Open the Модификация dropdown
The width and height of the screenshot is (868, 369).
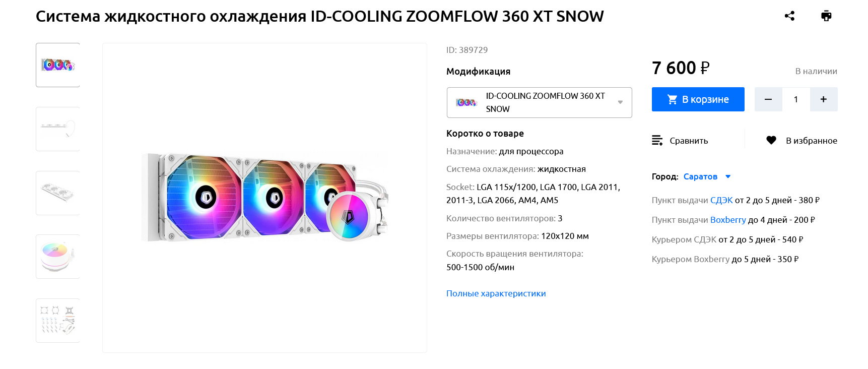pyautogui.click(x=539, y=102)
